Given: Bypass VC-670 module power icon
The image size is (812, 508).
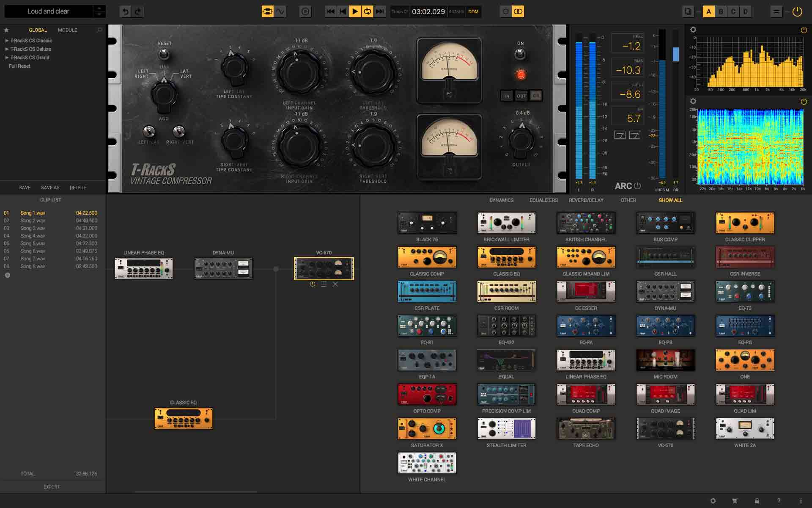Looking at the screenshot, I should tap(313, 284).
